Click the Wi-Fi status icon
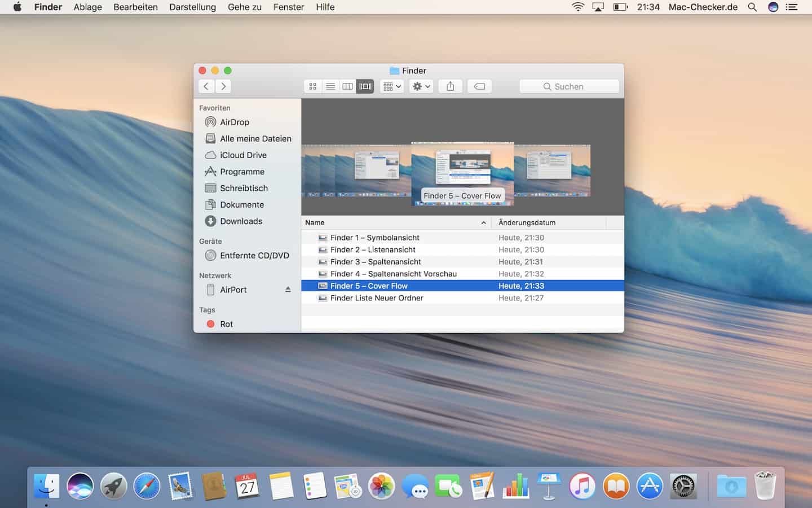 (578, 7)
